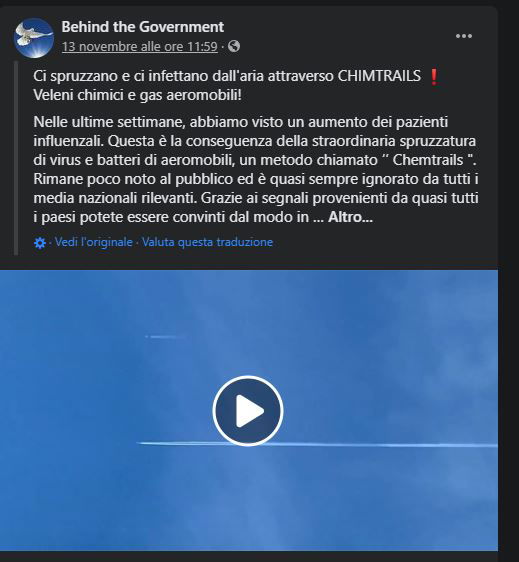This screenshot has height=562, width=519.
Task: Click the globe public-audience icon
Action: pos(234,46)
